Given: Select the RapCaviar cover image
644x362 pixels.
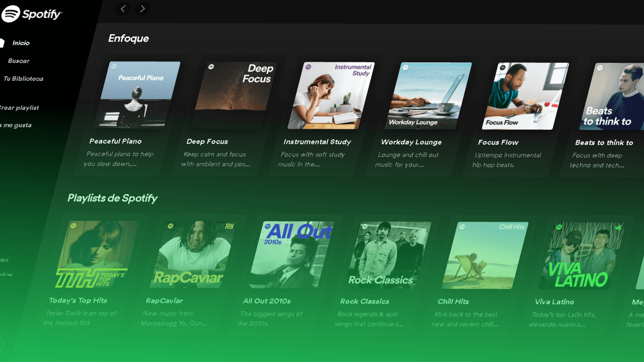Looking at the screenshot, I should [x=194, y=255].
